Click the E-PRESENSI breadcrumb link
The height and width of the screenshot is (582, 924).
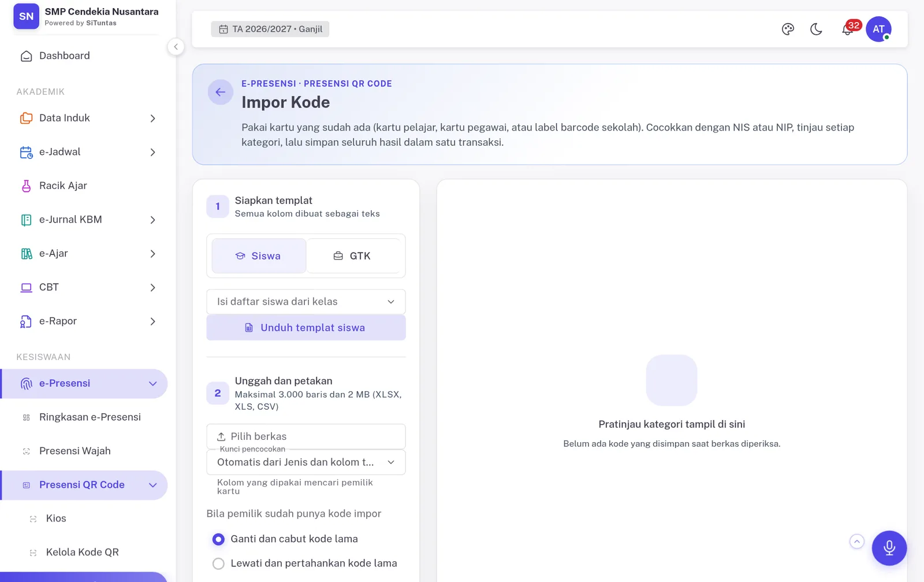coord(269,84)
